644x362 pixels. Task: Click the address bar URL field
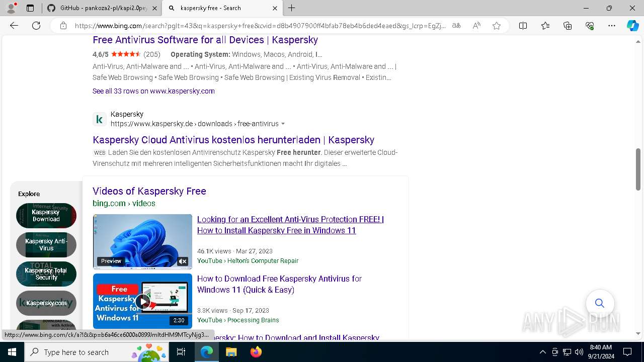click(260, 26)
